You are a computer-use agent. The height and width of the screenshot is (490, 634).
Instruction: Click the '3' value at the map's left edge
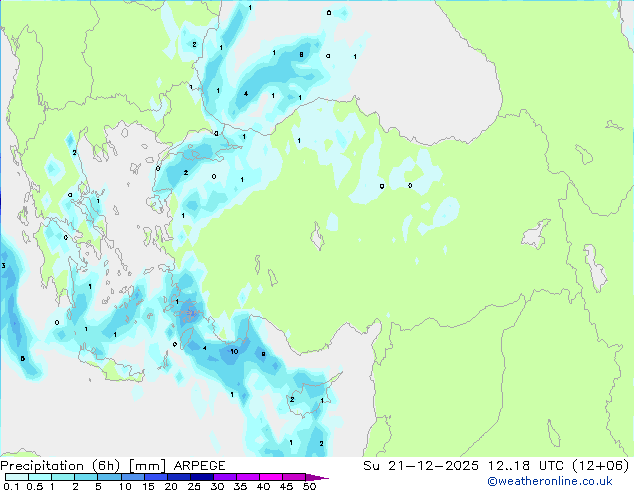[3, 266]
